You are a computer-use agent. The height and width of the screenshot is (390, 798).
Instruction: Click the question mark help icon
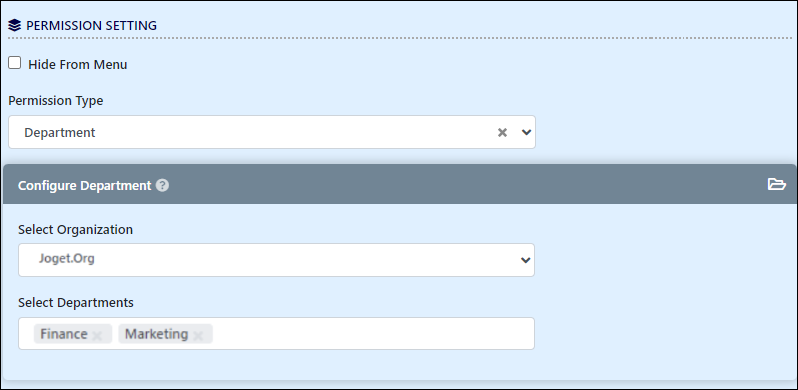[x=162, y=185]
